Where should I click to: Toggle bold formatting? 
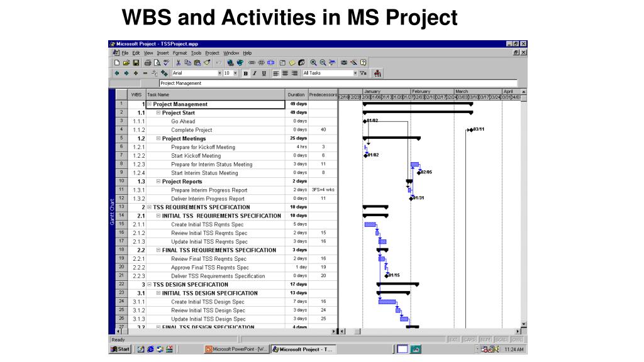click(x=246, y=74)
